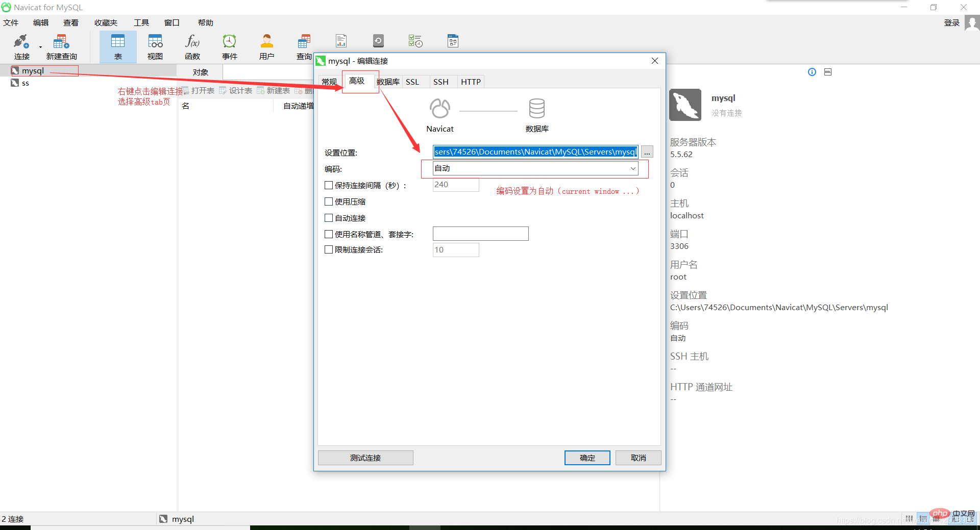Enable 使用名称管道、套接字 checkbox

329,234
